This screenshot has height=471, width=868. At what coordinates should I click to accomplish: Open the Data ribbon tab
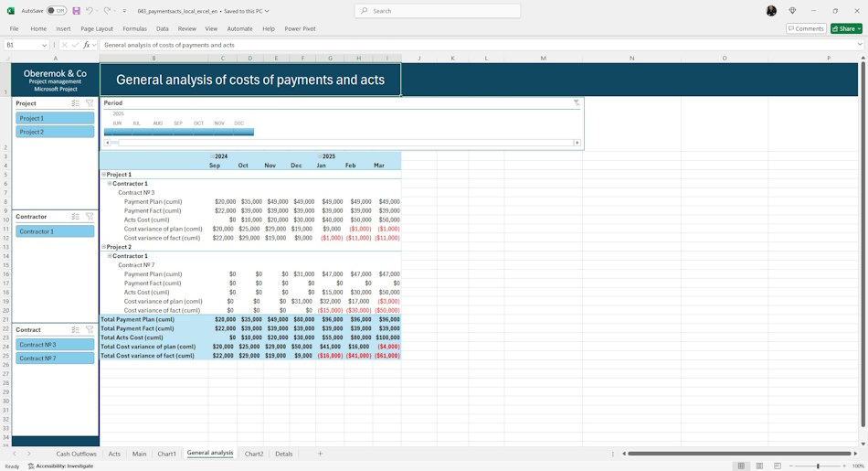[x=163, y=28]
